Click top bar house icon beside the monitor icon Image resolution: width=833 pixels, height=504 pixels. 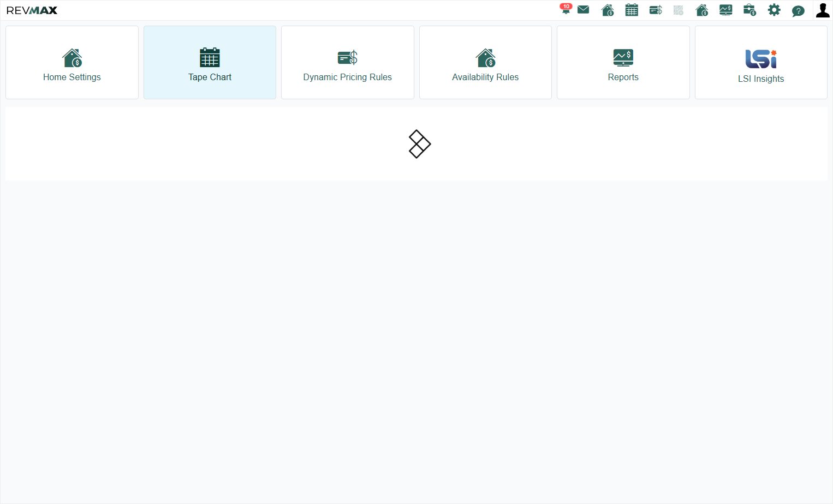click(702, 10)
